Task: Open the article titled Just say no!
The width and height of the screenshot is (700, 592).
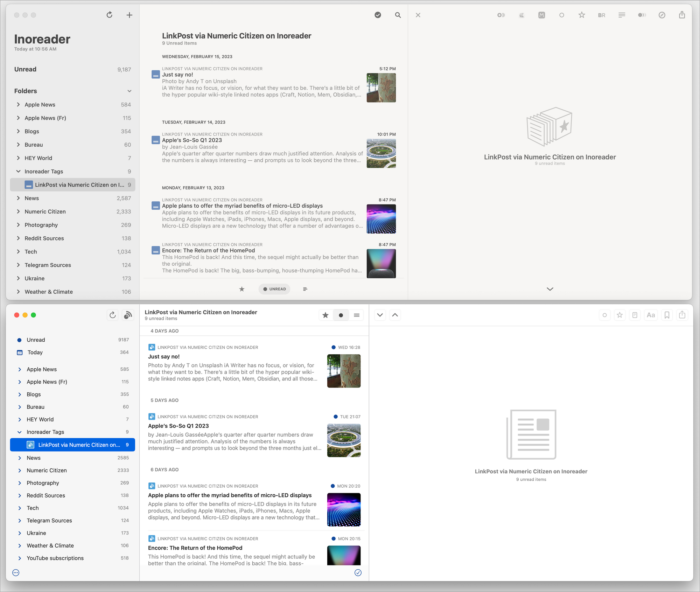Action: point(178,74)
